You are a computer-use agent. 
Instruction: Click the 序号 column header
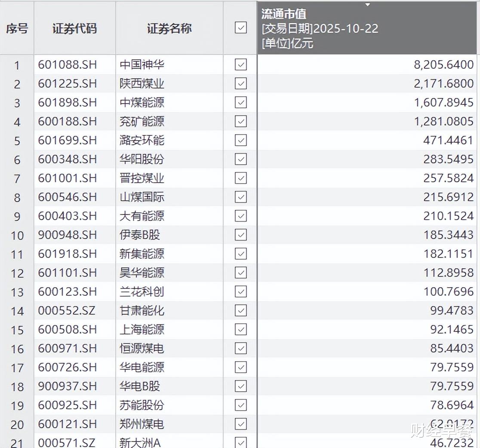click(17, 28)
